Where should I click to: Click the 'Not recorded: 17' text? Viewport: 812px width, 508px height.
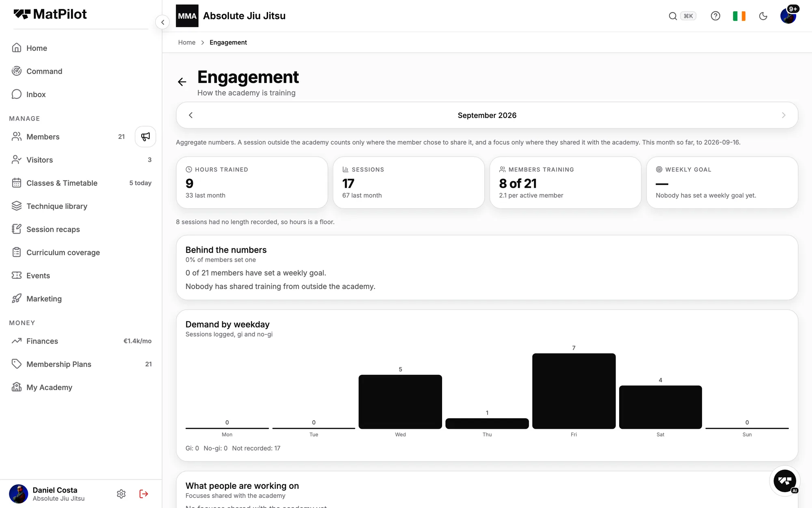pos(256,448)
